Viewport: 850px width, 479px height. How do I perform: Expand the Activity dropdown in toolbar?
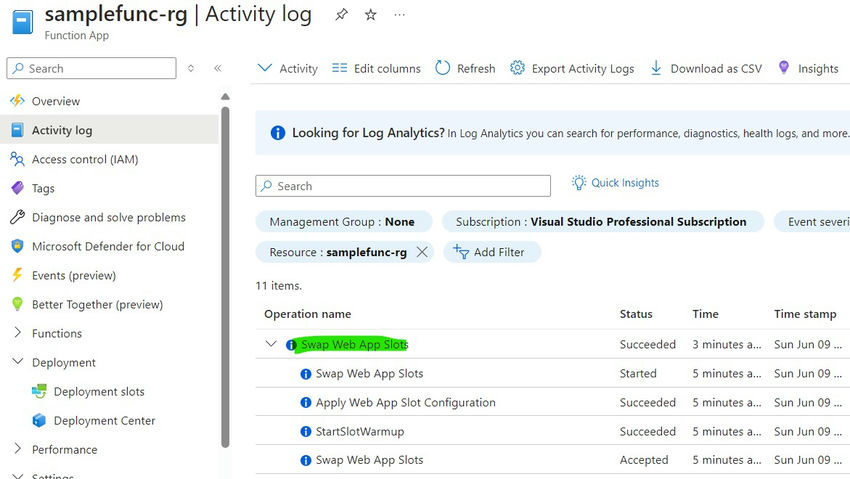tap(287, 68)
